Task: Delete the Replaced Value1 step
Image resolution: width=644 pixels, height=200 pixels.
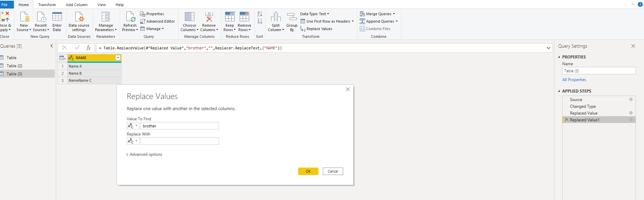Action: [567, 120]
